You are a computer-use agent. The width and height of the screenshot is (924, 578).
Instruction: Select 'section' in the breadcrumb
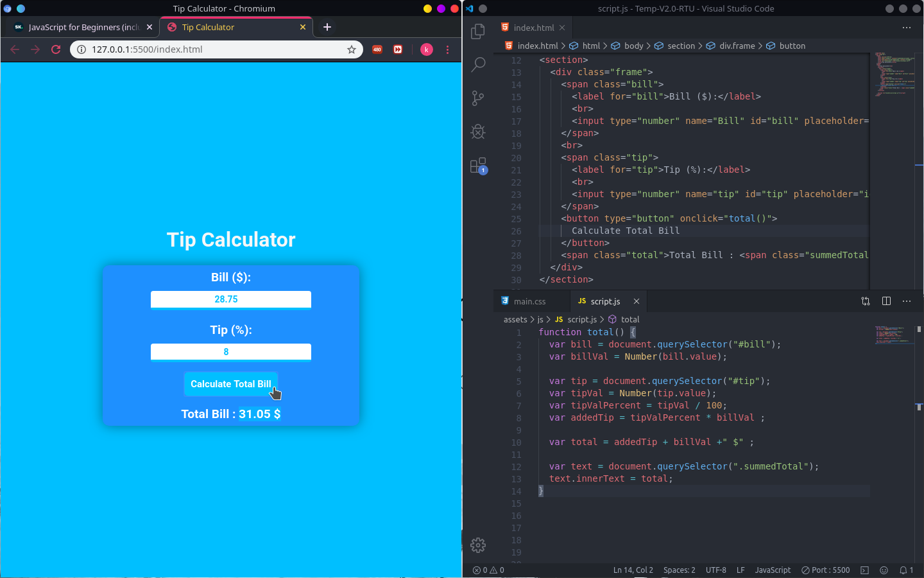click(x=681, y=46)
